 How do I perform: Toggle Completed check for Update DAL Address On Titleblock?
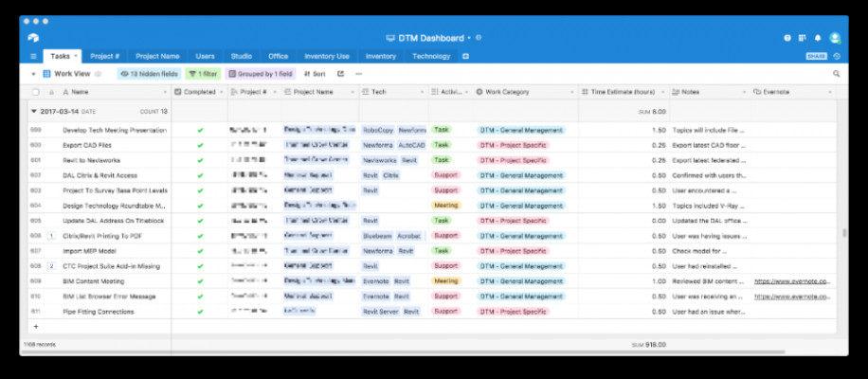(200, 221)
